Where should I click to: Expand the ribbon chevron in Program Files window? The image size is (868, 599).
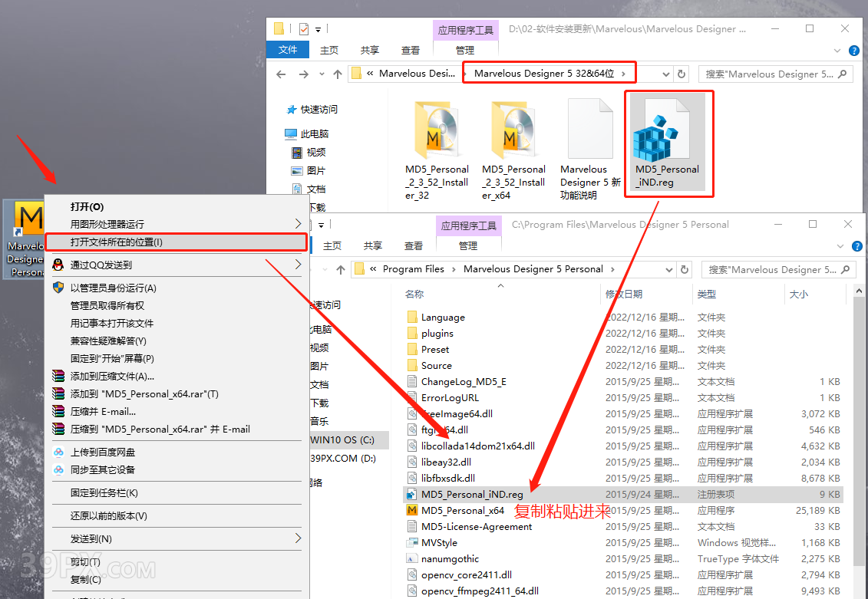click(840, 246)
